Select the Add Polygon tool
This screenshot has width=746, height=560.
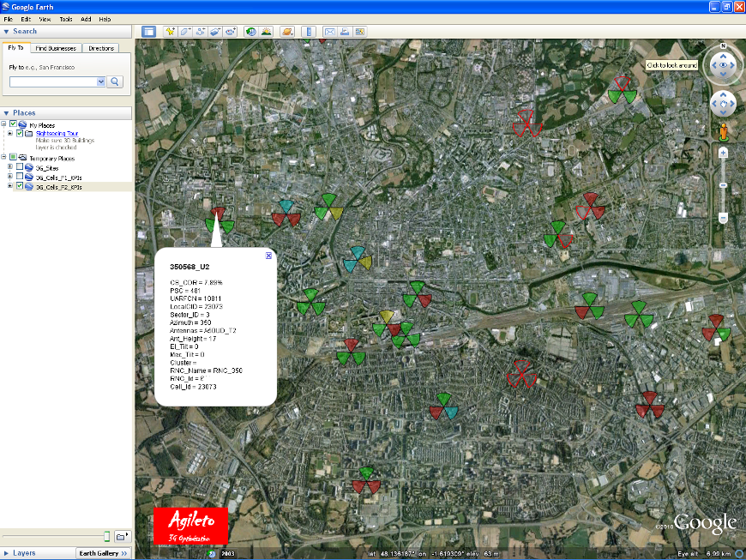click(185, 32)
